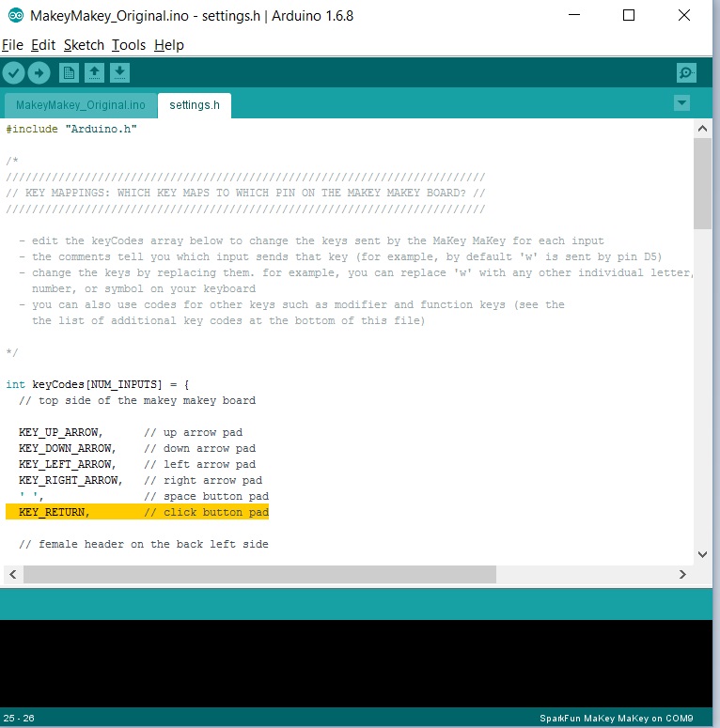Open the Sketch menu

pos(84,45)
